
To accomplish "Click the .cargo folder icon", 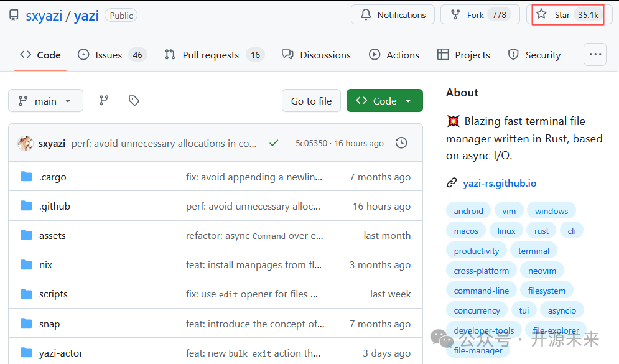I will 26,177.
